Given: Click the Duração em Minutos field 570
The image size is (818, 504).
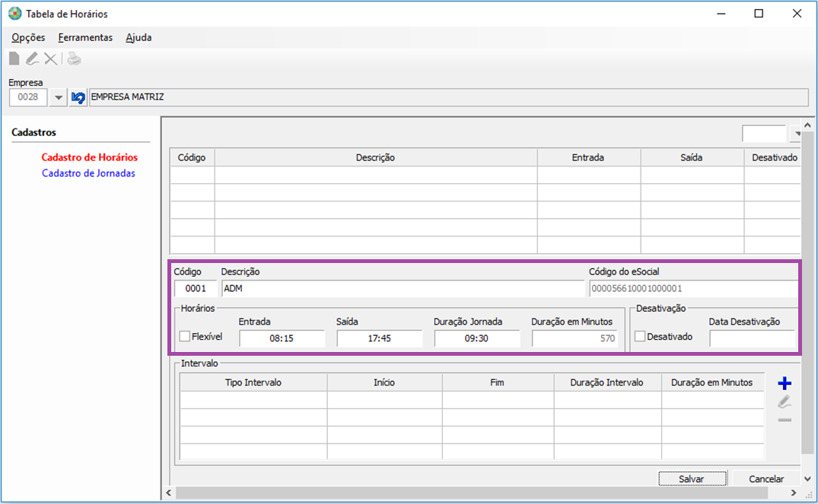Looking at the screenshot, I should tap(575, 338).
